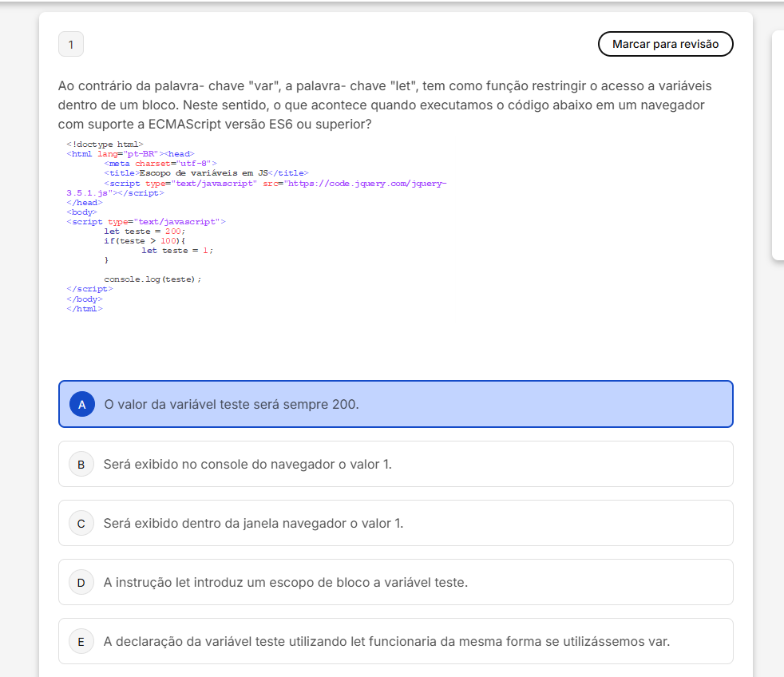
Task: Choose answer about let working same as var
Action: pyautogui.click(x=386, y=641)
